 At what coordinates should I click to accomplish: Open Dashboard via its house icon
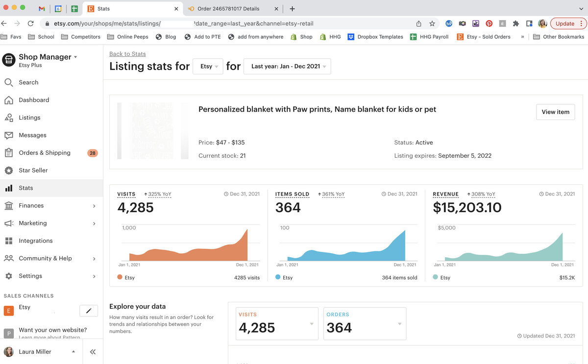tap(9, 100)
